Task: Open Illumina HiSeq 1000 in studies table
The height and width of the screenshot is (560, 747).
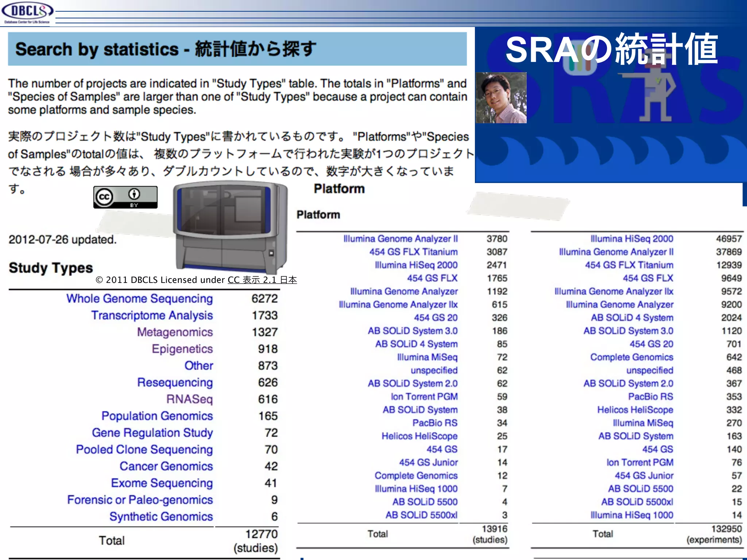Action: tap(416, 489)
